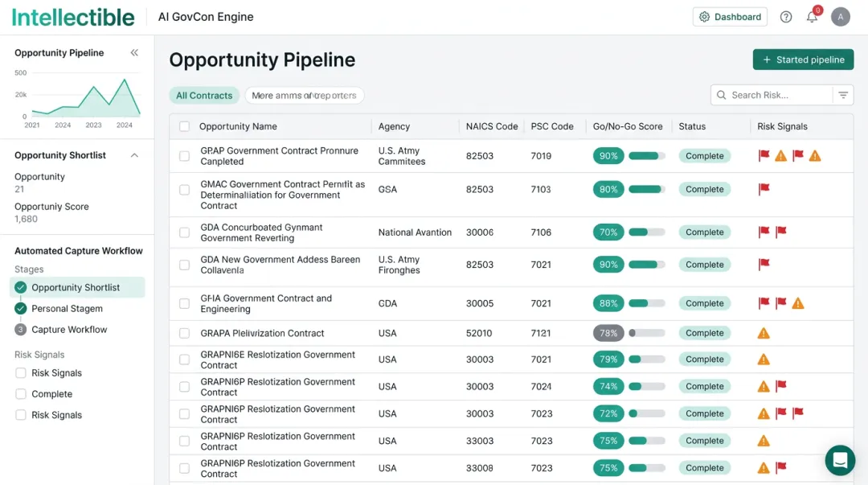Open GMAC Government Contract opportunity name

(282, 195)
